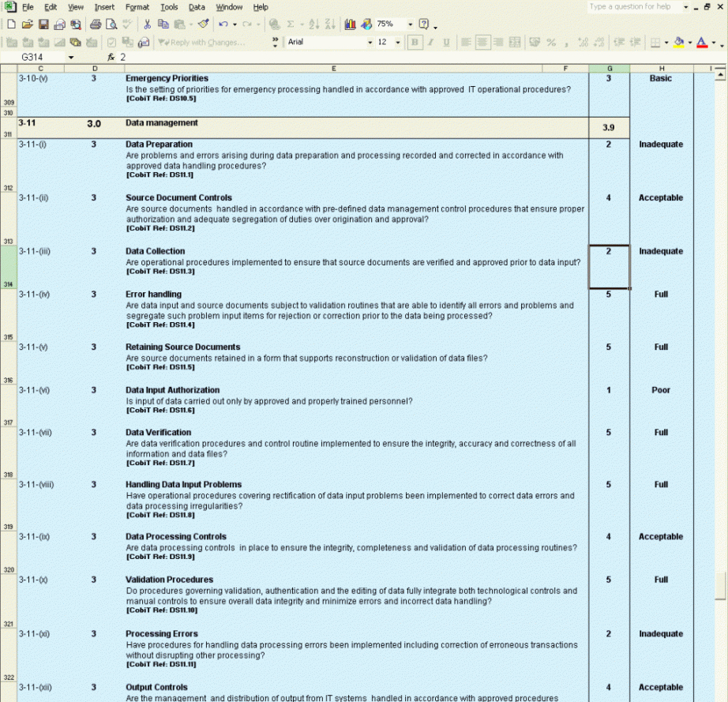This screenshot has width=728, height=702.
Task: Click the column G header
Action: 609,69
